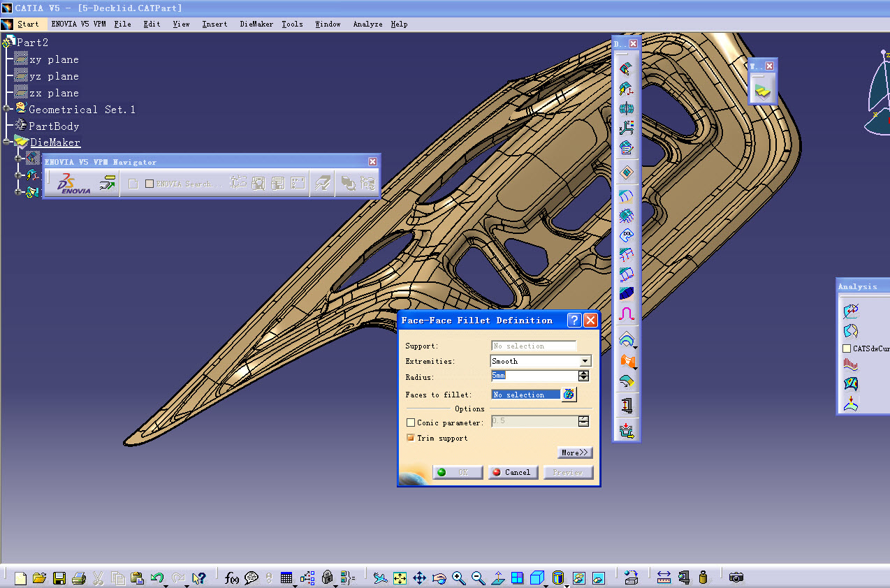
Task: Click Fit All In view icon
Action: click(400, 578)
